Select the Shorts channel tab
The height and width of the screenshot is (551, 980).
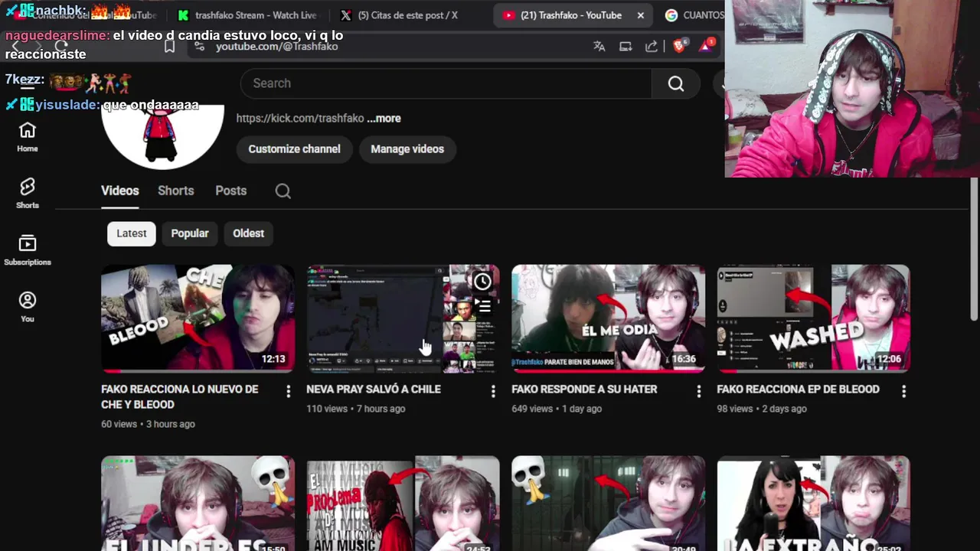(176, 191)
